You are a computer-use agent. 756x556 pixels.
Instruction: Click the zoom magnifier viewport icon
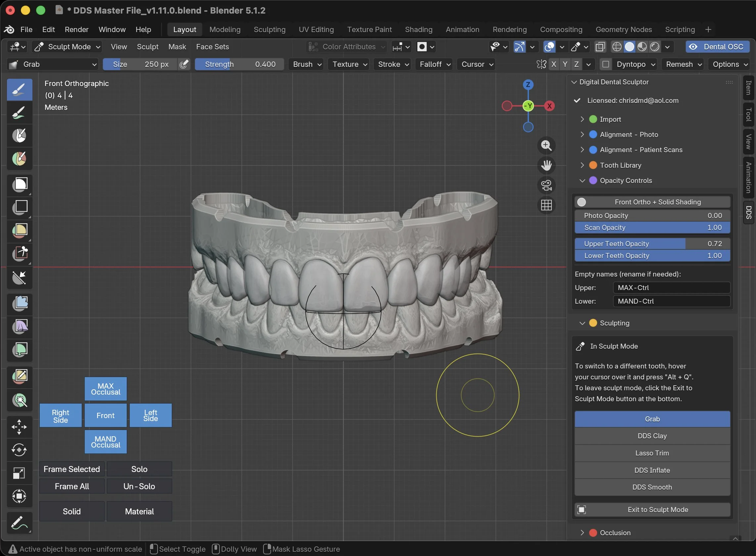pos(546,146)
